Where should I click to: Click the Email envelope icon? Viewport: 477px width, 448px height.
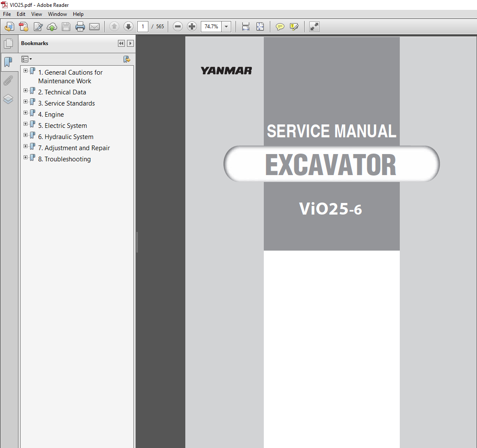(94, 27)
